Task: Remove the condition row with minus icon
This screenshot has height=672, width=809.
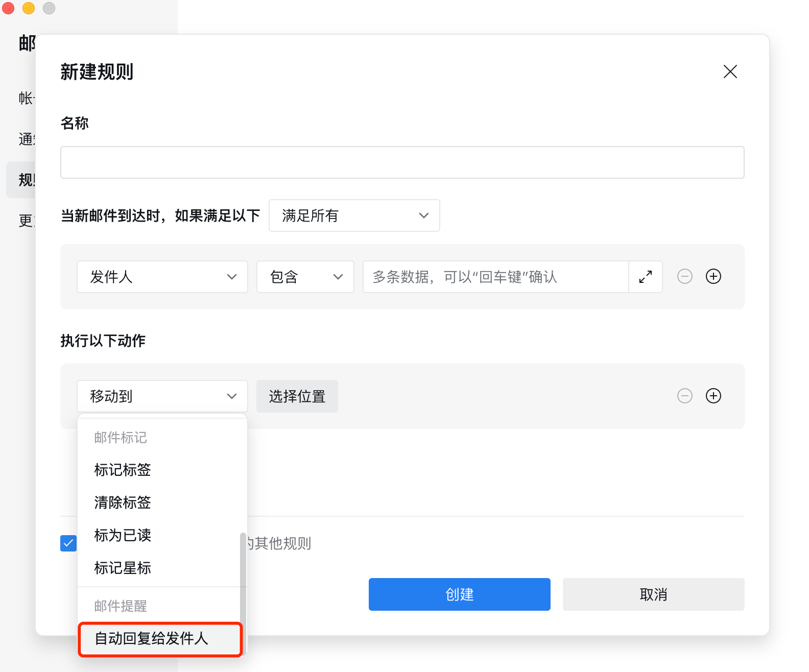Action: point(684,276)
